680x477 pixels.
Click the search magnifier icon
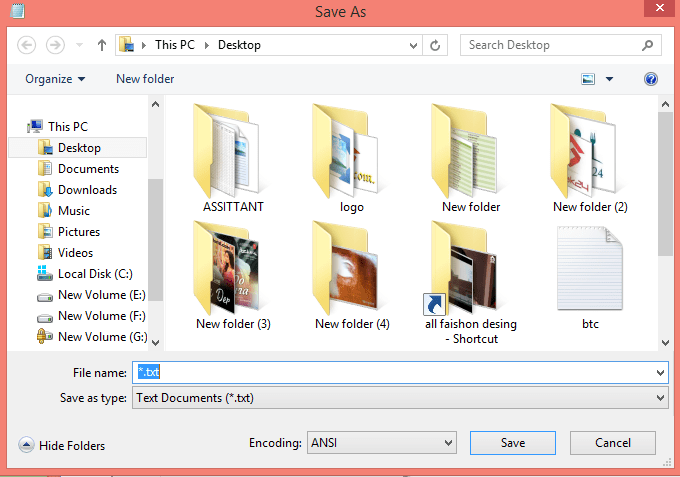tap(647, 45)
